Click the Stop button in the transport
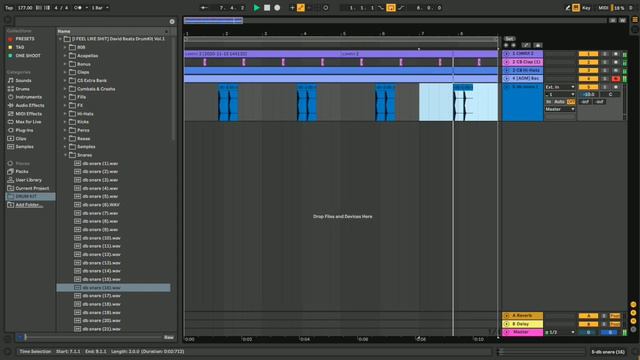Screen dimensions: 640x360 click(x=267, y=8)
